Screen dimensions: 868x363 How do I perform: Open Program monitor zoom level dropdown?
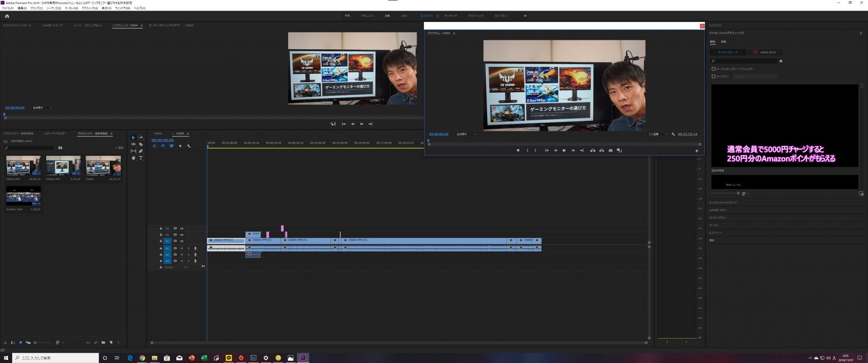coord(466,134)
